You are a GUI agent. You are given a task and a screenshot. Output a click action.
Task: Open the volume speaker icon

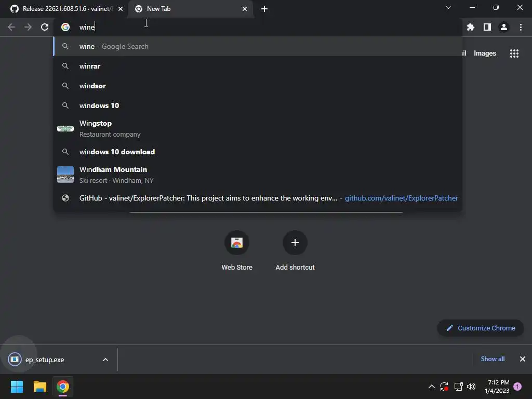(x=471, y=387)
